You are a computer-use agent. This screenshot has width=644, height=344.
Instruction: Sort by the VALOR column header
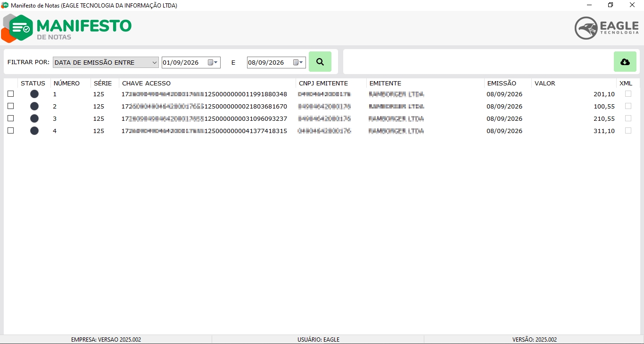(574, 84)
